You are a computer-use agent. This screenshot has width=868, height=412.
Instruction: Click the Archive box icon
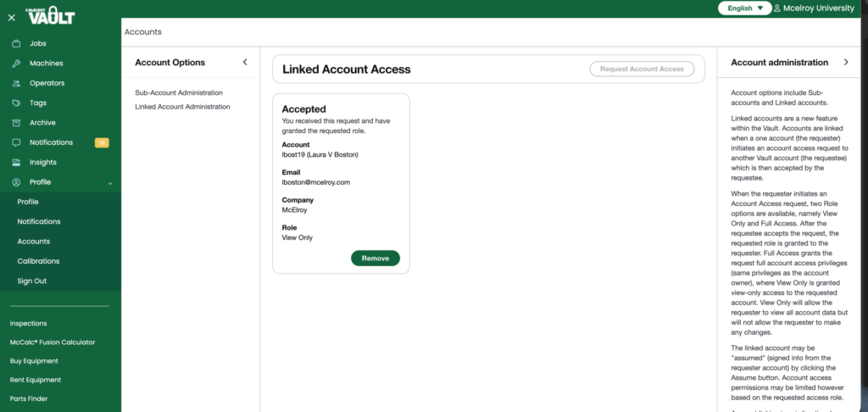point(17,122)
